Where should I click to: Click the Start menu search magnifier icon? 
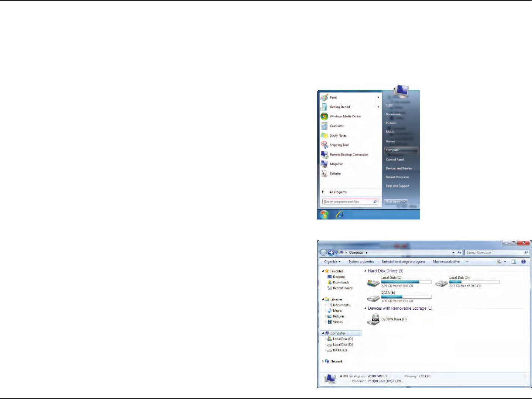(x=375, y=202)
